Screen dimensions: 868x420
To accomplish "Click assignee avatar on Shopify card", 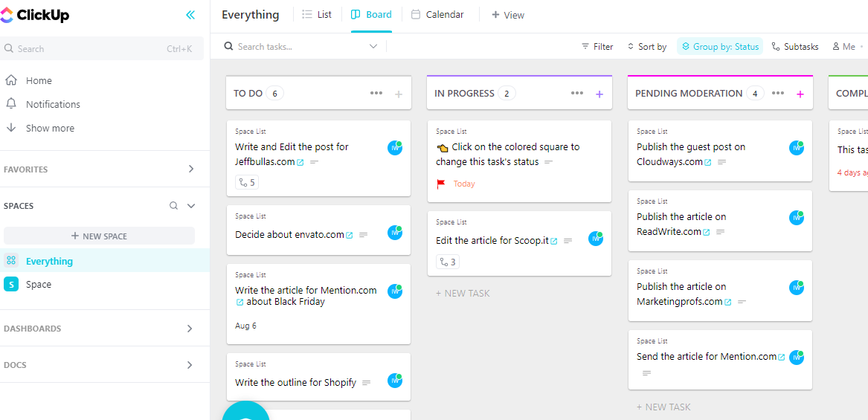I will pyautogui.click(x=395, y=380).
